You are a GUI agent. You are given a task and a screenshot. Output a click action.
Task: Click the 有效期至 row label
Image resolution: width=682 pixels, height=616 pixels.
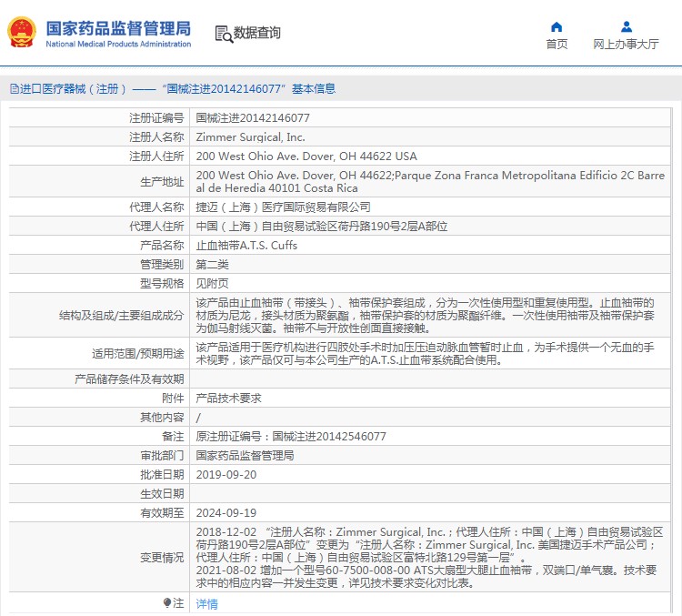click(162, 513)
